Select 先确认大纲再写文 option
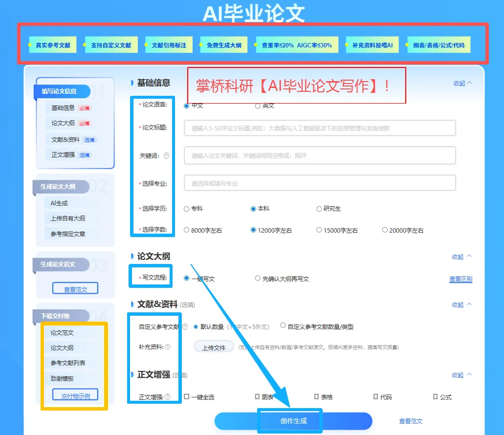 (x=258, y=278)
